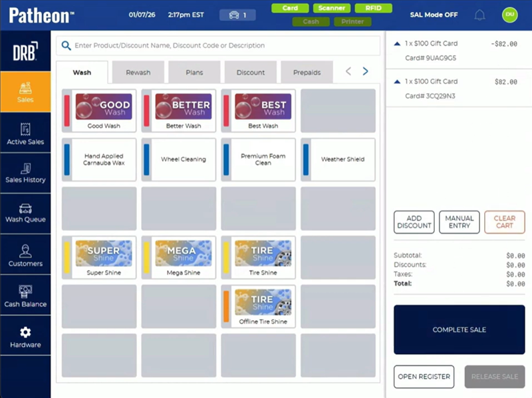Show next tabs with right chevron

coord(365,71)
